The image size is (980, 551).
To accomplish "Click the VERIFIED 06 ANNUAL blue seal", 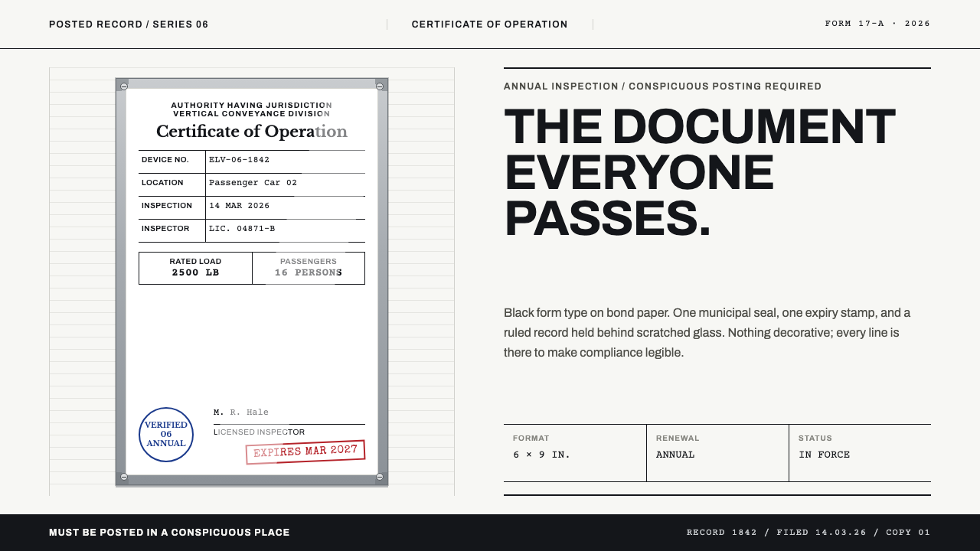I will (166, 435).
